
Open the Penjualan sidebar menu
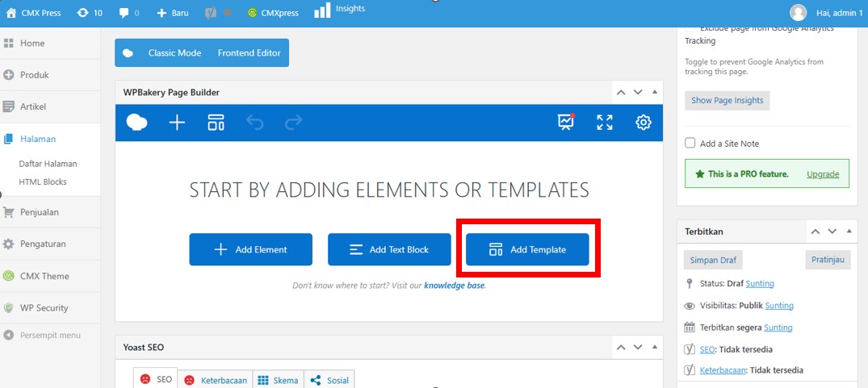point(40,211)
